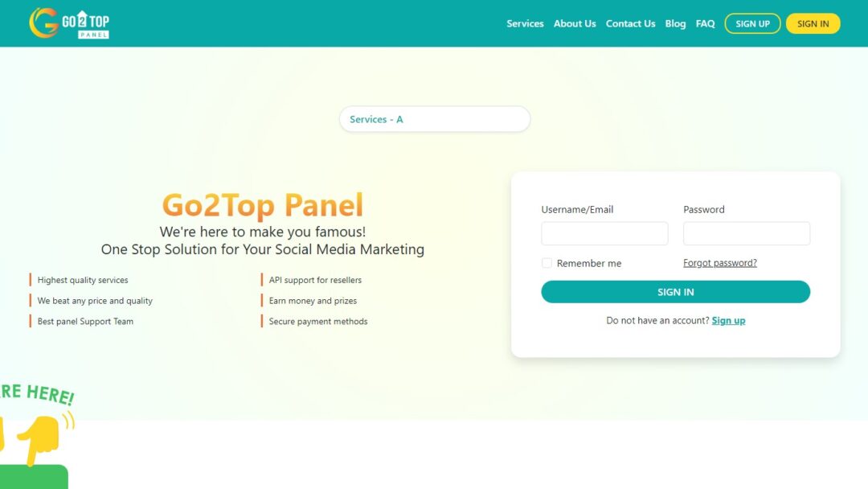Click the Secure payment methods item
The height and width of the screenshot is (489, 868).
317,321
